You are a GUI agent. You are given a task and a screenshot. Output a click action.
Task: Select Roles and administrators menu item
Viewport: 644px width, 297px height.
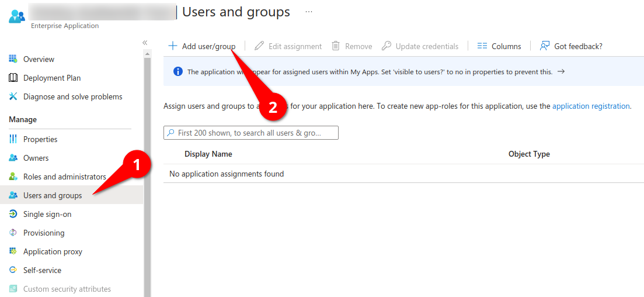click(64, 177)
